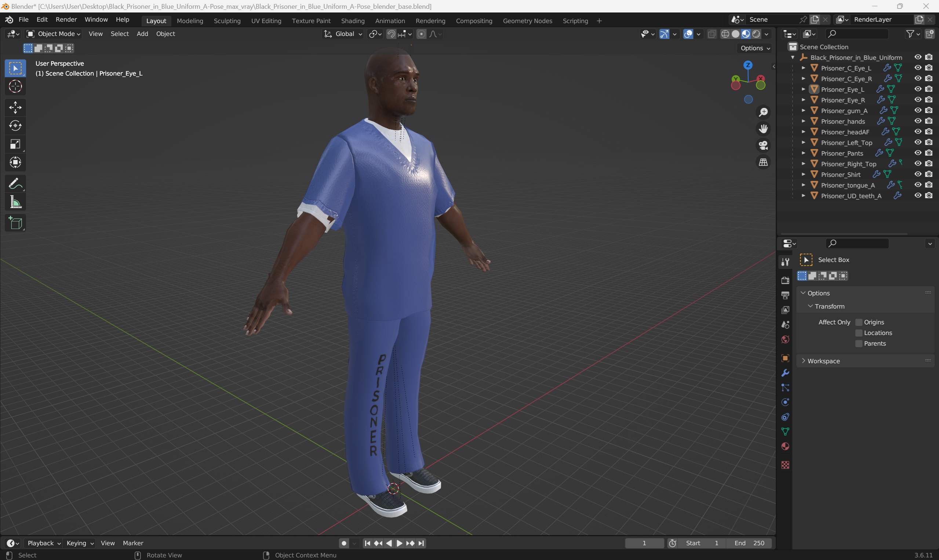
Task: Switch to the Sculpting workspace tab
Action: (x=227, y=21)
